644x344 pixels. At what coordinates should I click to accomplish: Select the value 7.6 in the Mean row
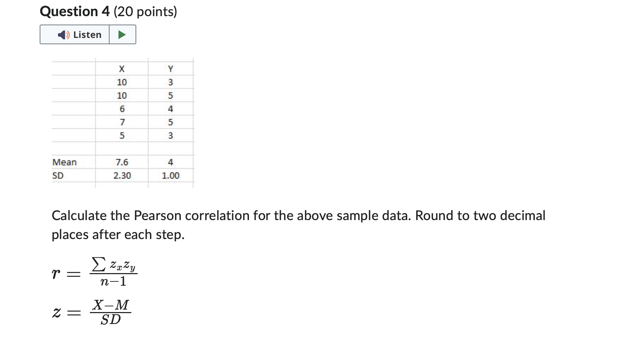point(122,162)
